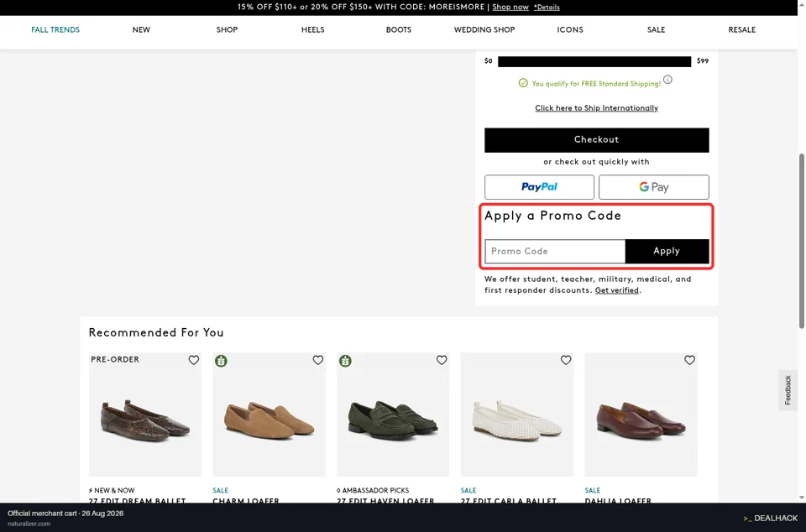Image resolution: width=806 pixels, height=532 pixels.
Task: Open 27 Edit Carla Ballet product image
Action: [x=517, y=415]
